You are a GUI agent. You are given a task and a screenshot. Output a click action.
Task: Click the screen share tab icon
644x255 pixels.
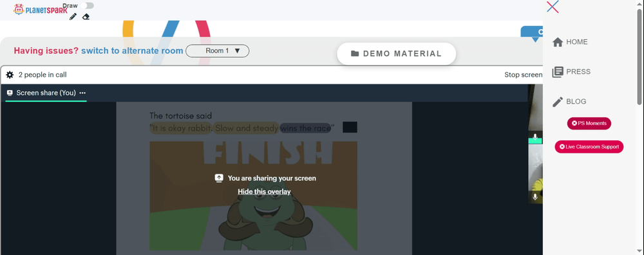pos(10,93)
